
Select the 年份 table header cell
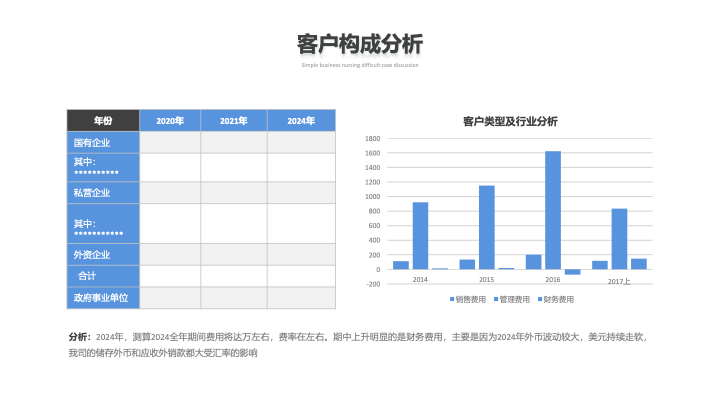pyautogui.click(x=103, y=120)
